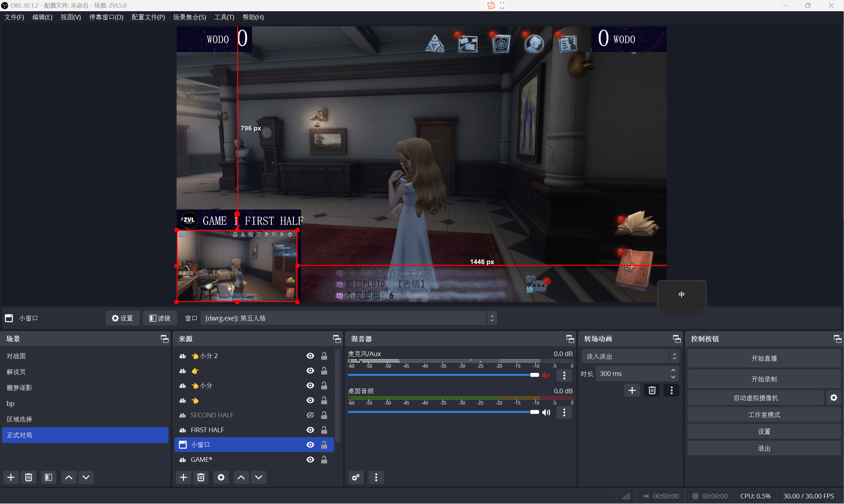Mute the 桌面音频 speaker icon
844x504 pixels.
tap(546, 412)
